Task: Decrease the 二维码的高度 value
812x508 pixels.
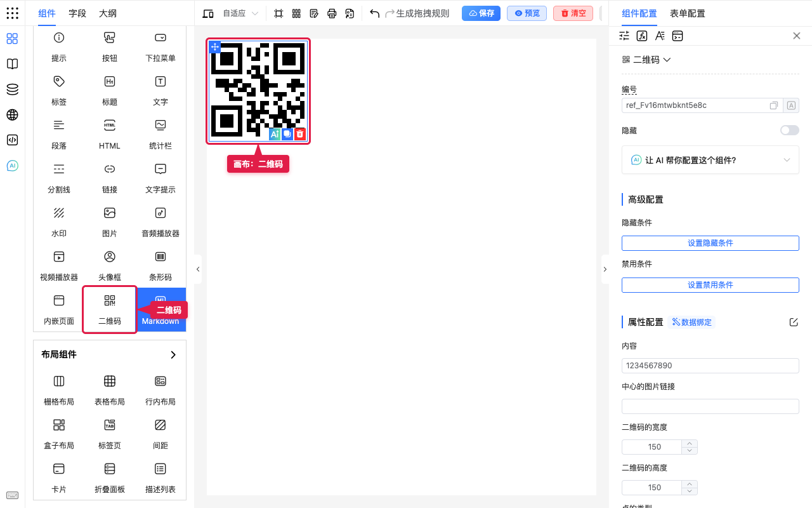Action: [x=690, y=491]
